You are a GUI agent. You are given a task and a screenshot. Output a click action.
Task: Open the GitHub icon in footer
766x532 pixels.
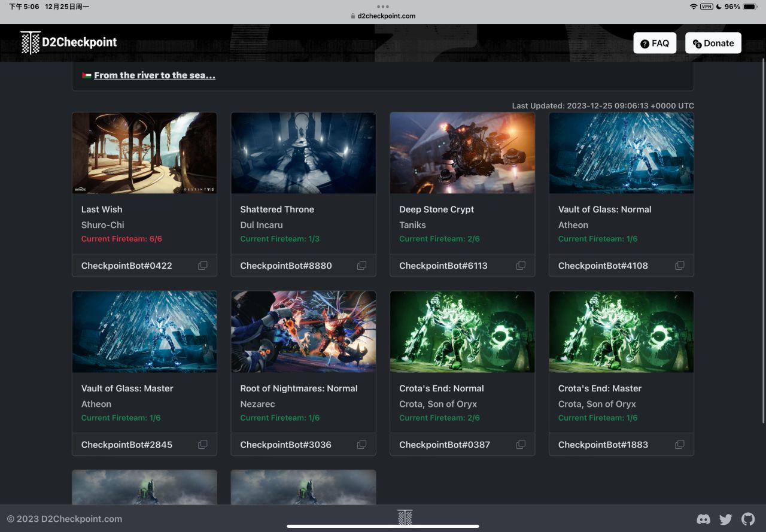[x=748, y=519]
